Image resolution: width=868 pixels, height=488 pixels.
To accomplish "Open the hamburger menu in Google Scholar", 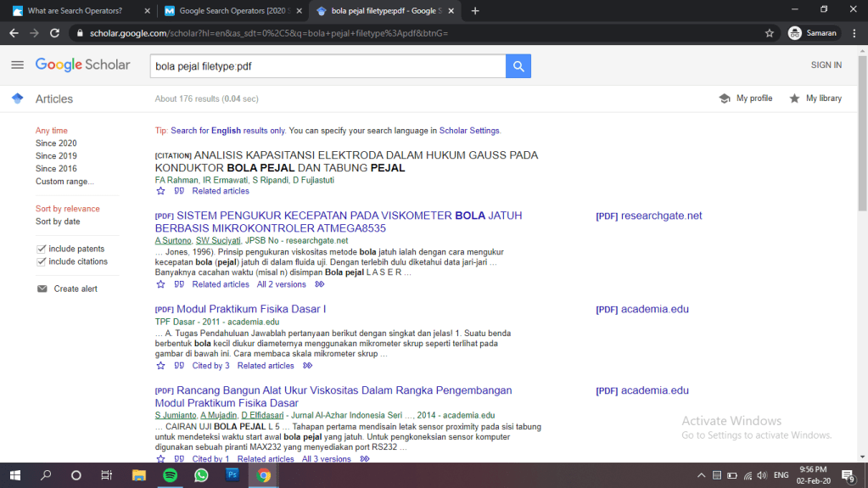I will pyautogui.click(x=17, y=65).
